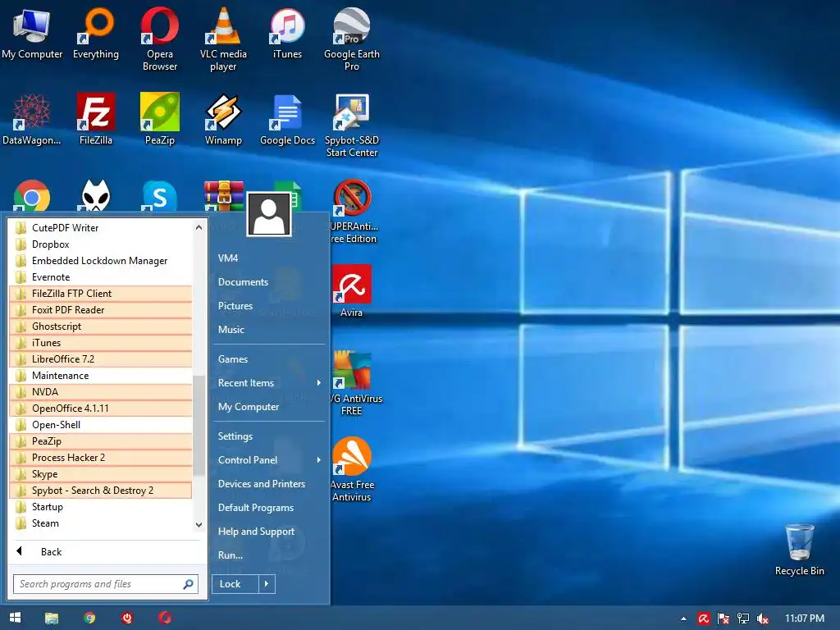Screen dimensions: 840x630
Task: Click the 11:07 PM taskbar clock
Action: click(x=805, y=619)
